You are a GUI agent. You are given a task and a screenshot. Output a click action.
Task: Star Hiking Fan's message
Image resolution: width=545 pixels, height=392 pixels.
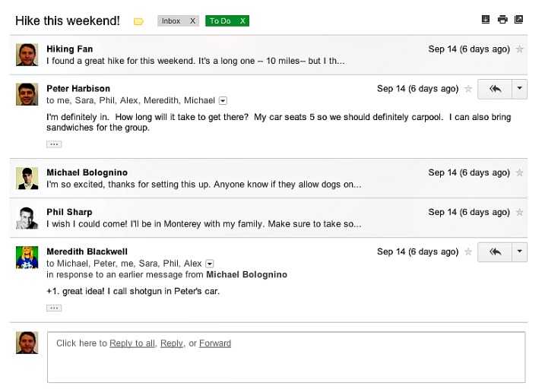(520, 49)
